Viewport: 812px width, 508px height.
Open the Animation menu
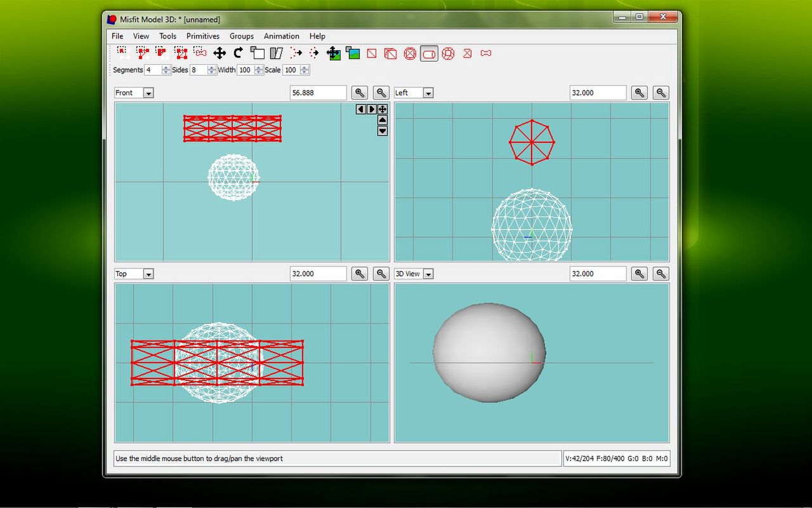(281, 36)
